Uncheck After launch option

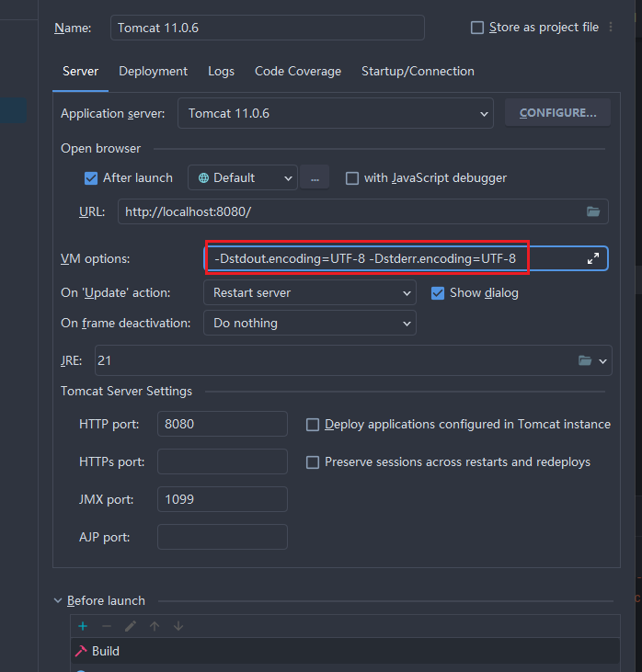pyautogui.click(x=91, y=177)
